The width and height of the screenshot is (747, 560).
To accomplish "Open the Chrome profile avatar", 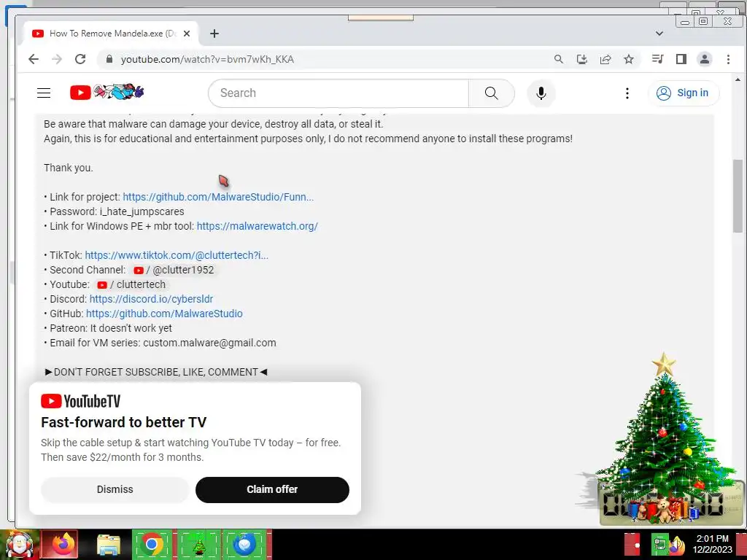I will pyautogui.click(x=705, y=59).
